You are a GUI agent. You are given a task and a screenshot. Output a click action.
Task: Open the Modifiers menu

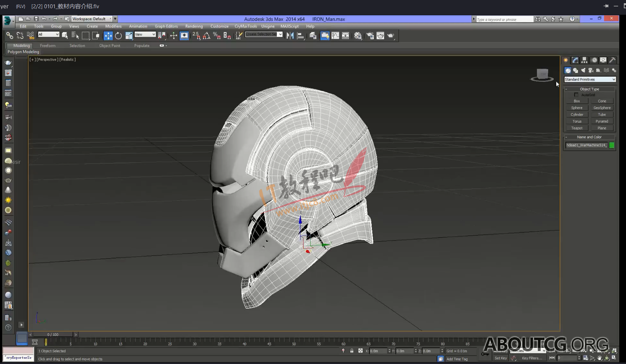click(113, 26)
